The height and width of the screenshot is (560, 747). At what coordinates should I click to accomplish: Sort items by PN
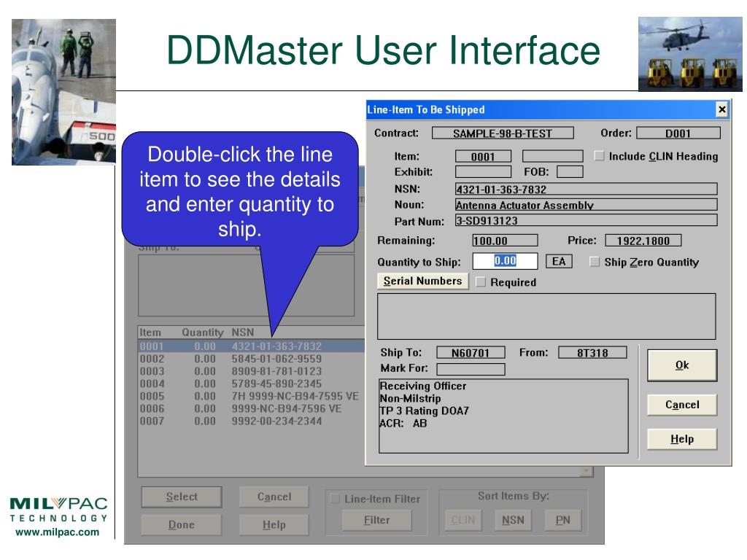click(562, 520)
